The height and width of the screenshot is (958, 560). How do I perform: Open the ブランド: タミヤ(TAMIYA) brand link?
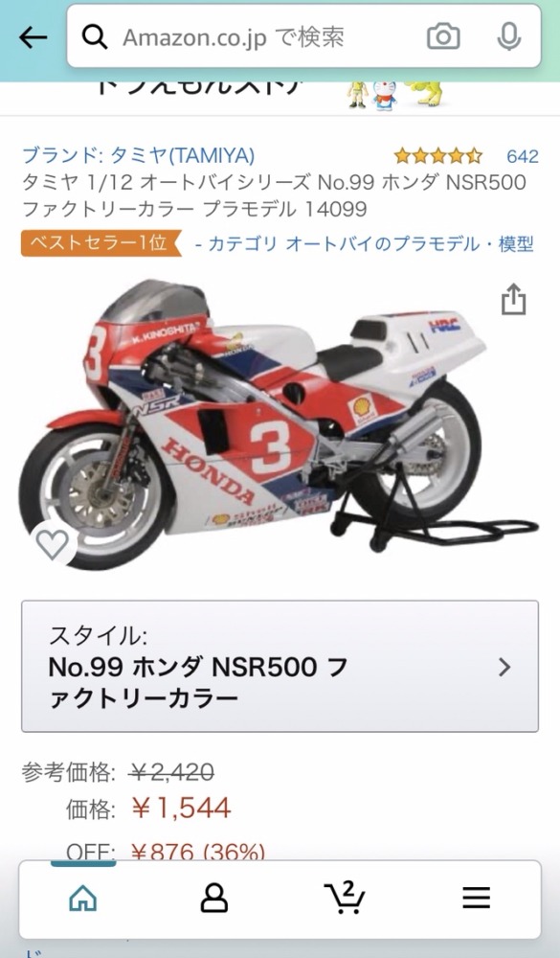139,156
